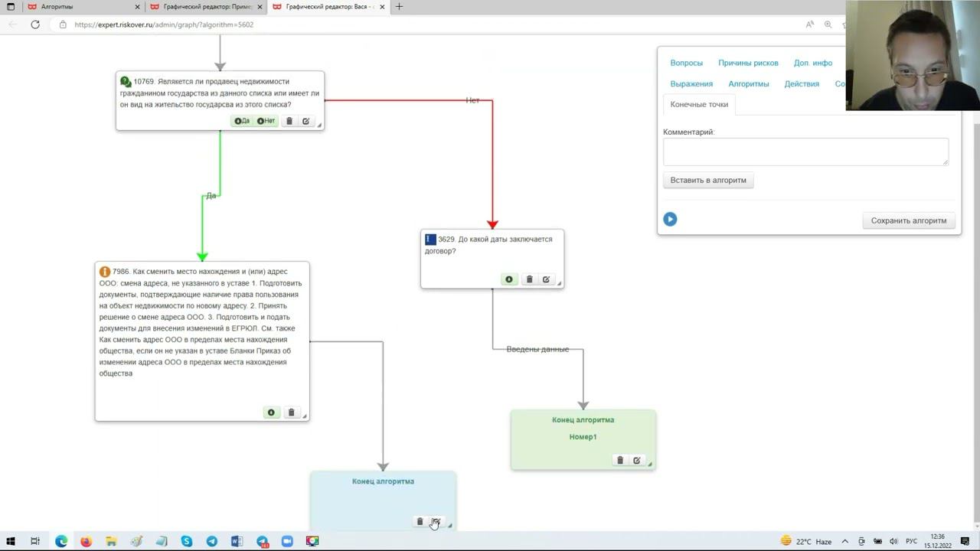Delete node 7986 with its trash icon
This screenshot has height=551, width=980.
(291, 412)
